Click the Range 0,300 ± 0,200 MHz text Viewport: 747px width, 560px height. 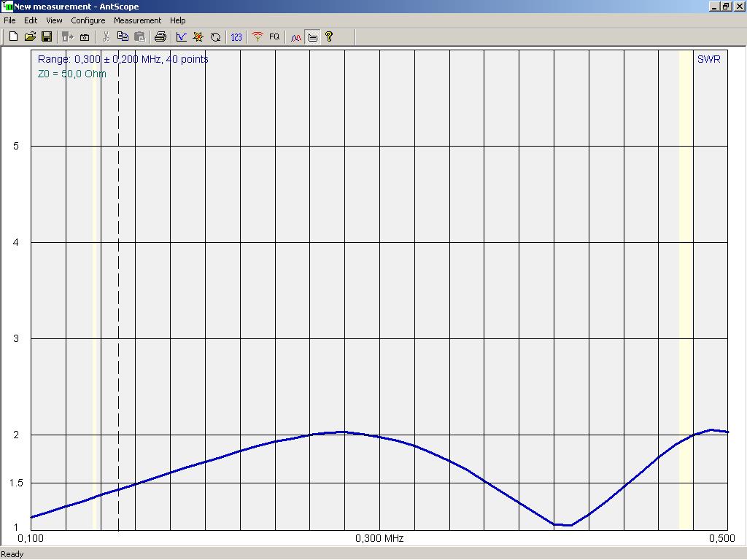123,59
